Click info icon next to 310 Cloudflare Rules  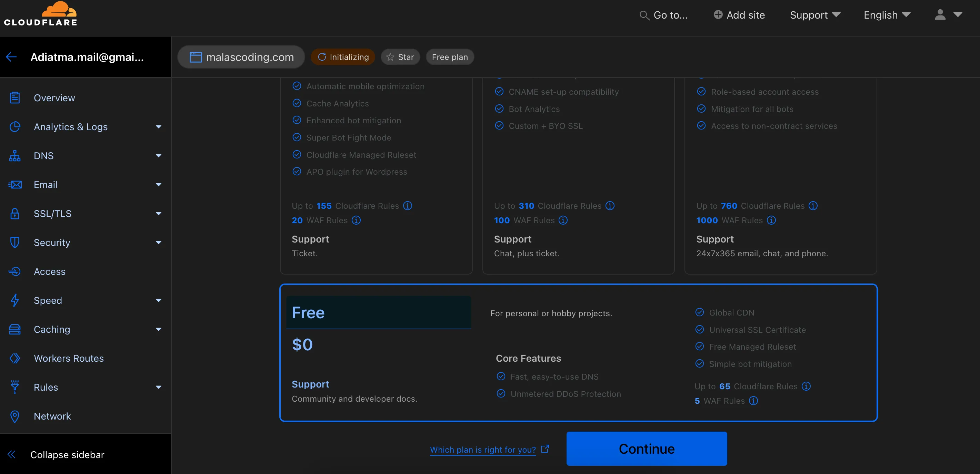pyautogui.click(x=610, y=206)
